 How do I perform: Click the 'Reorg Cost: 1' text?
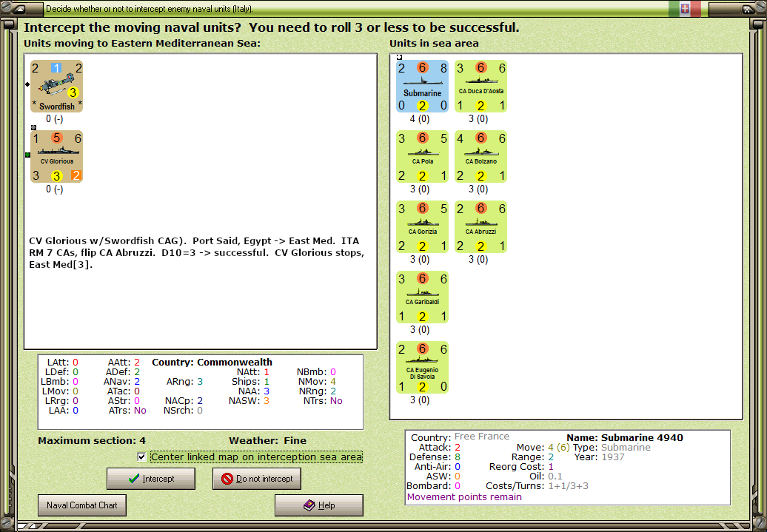tap(521, 466)
